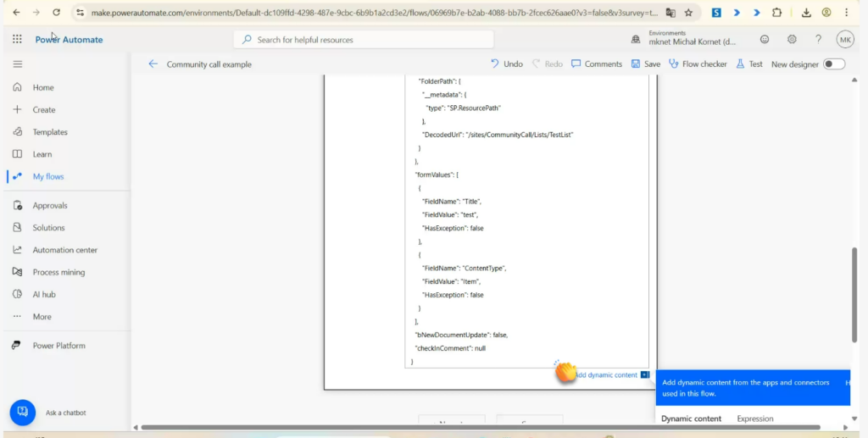Undo the last change
The width and height of the screenshot is (868, 438).
coord(507,64)
